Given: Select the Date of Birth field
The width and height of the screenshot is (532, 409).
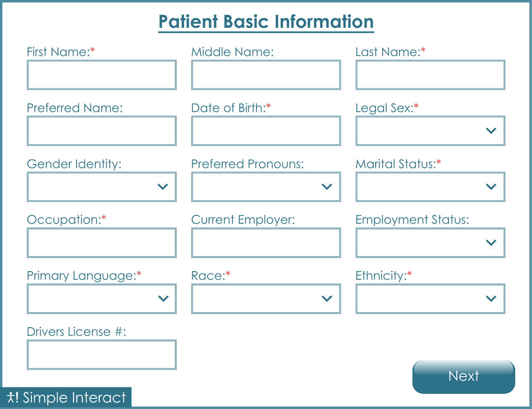Looking at the screenshot, I should click(266, 130).
